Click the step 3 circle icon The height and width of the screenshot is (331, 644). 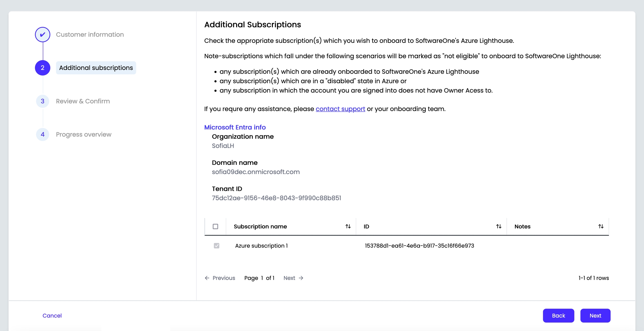coord(42,101)
